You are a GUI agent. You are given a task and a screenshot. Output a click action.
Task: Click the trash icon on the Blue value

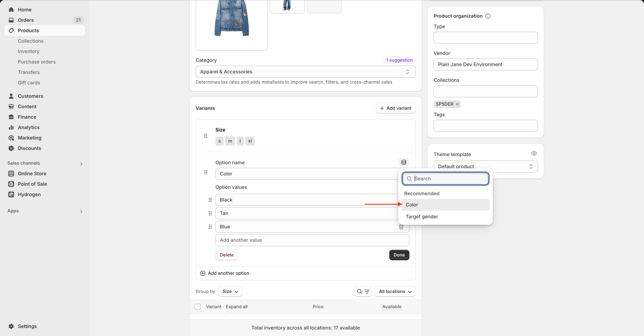pyautogui.click(x=401, y=227)
